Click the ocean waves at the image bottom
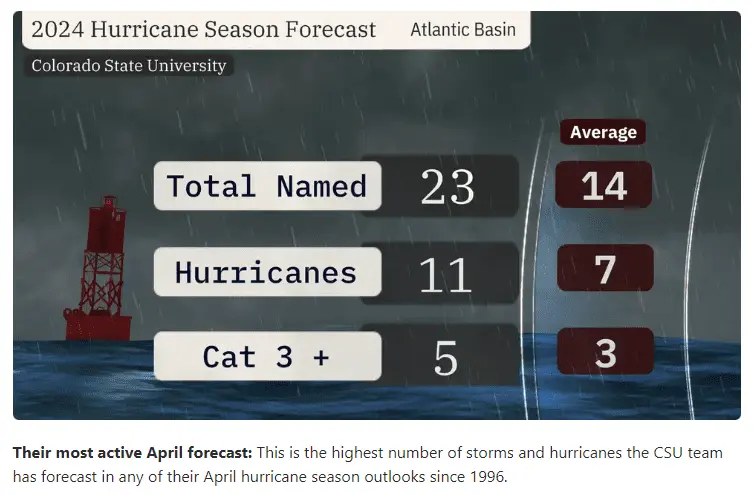754x495 pixels. (300, 398)
